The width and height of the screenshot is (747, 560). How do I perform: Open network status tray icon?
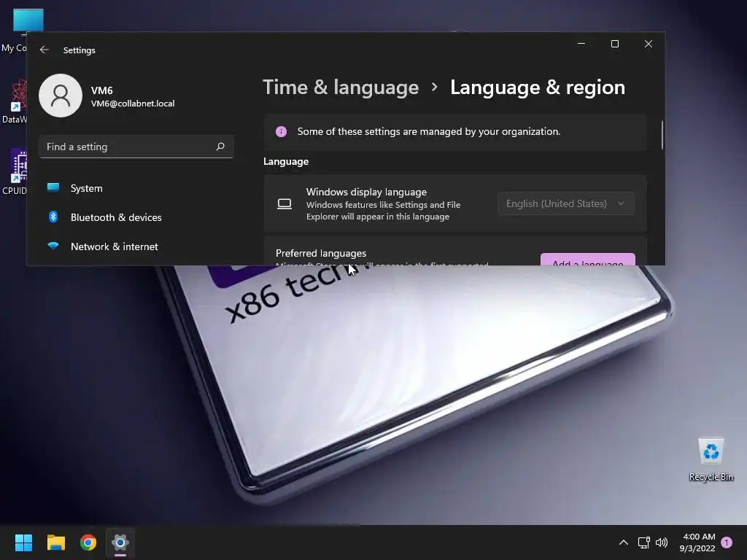pyautogui.click(x=643, y=542)
